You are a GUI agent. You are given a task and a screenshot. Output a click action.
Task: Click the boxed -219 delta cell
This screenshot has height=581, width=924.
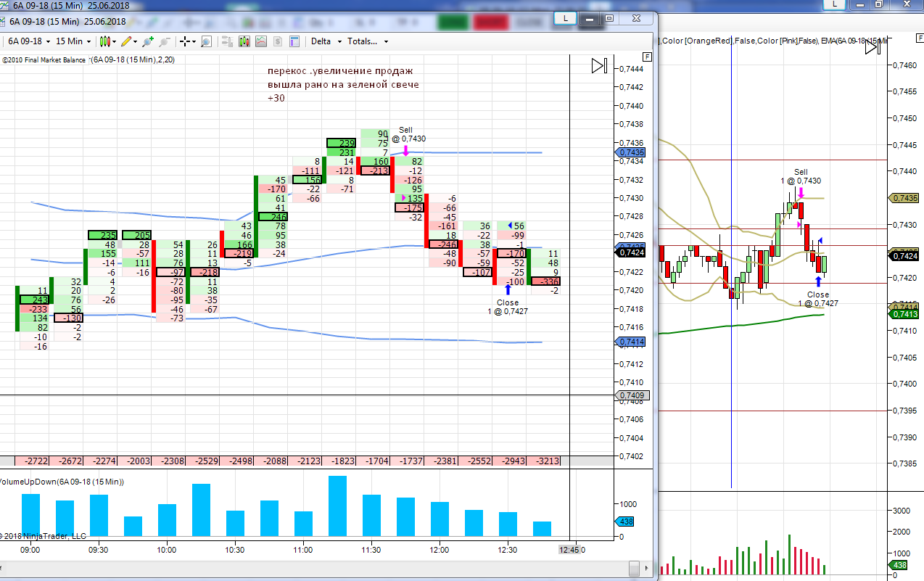(239, 253)
